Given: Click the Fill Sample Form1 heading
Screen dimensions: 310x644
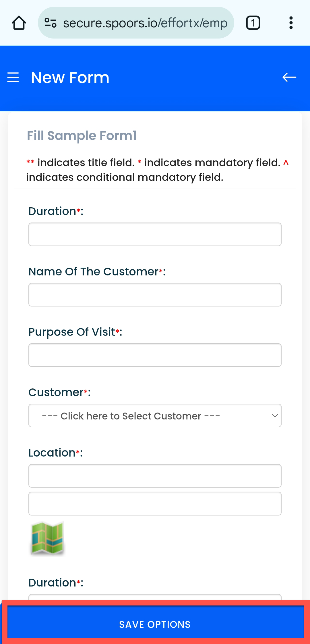Looking at the screenshot, I should click(82, 136).
